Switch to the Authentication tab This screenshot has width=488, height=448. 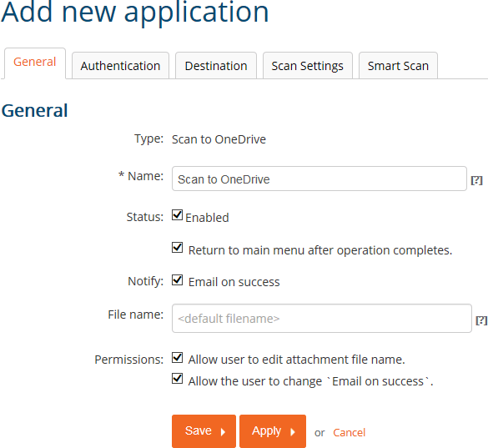pos(120,66)
